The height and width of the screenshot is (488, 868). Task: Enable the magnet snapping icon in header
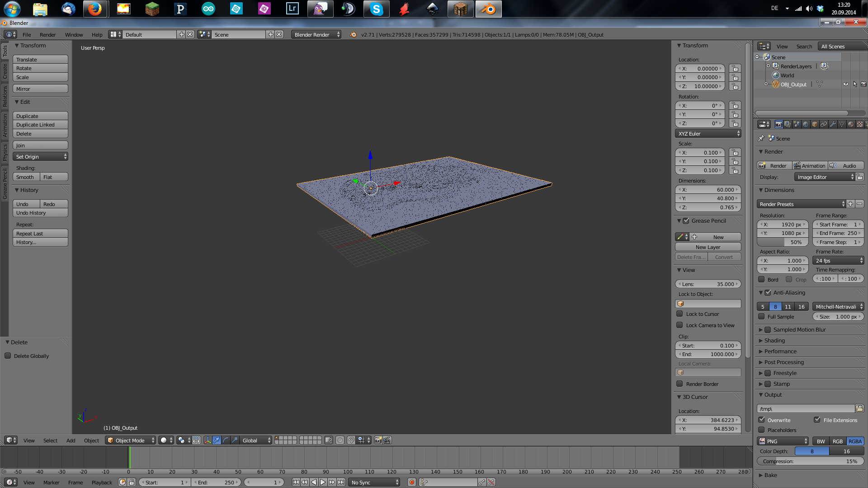click(350, 440)
